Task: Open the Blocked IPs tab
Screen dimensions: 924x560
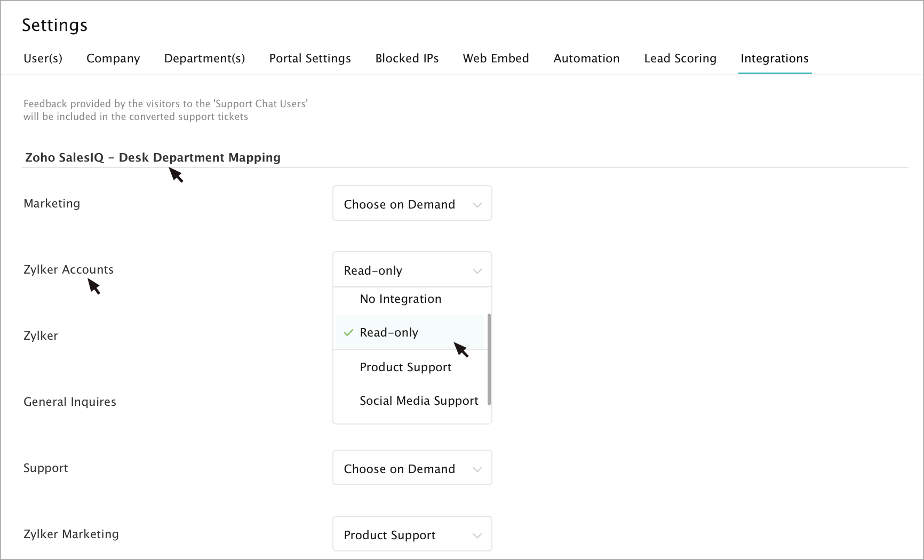Action: (407, 59)
